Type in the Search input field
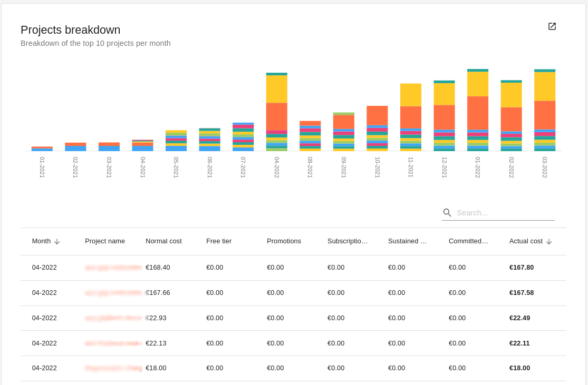 [505, 213]
